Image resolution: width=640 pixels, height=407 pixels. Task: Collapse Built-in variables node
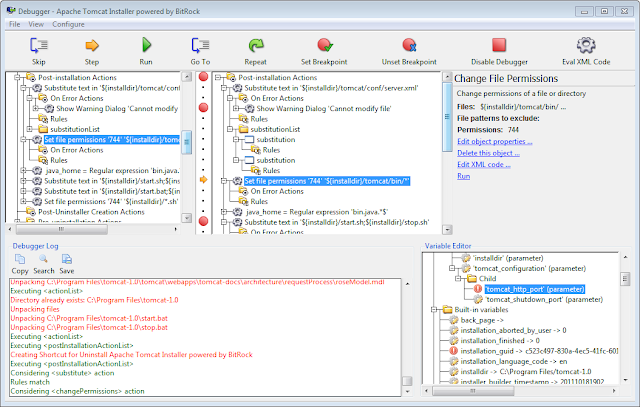pos(433,309)
